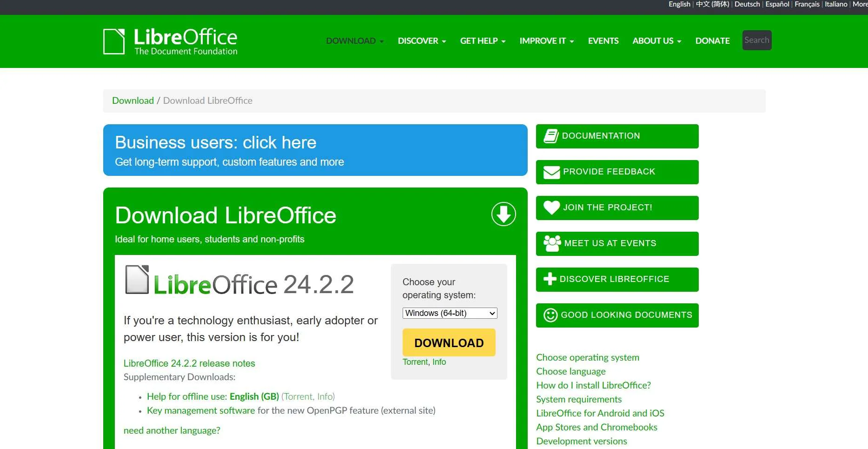
Task: Click Help for offline use English (GB)
Action: click(x=213, y=396)
